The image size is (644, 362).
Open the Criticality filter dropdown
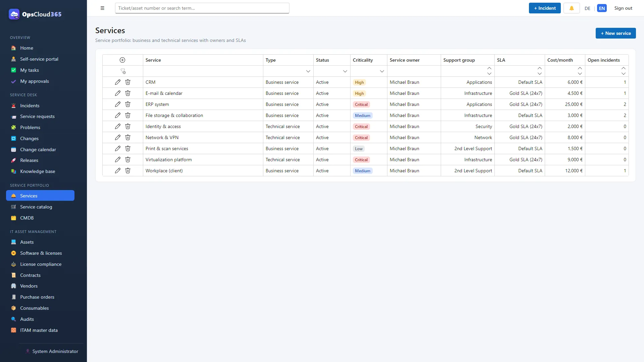pyautogui.click(x=382, y=71)
